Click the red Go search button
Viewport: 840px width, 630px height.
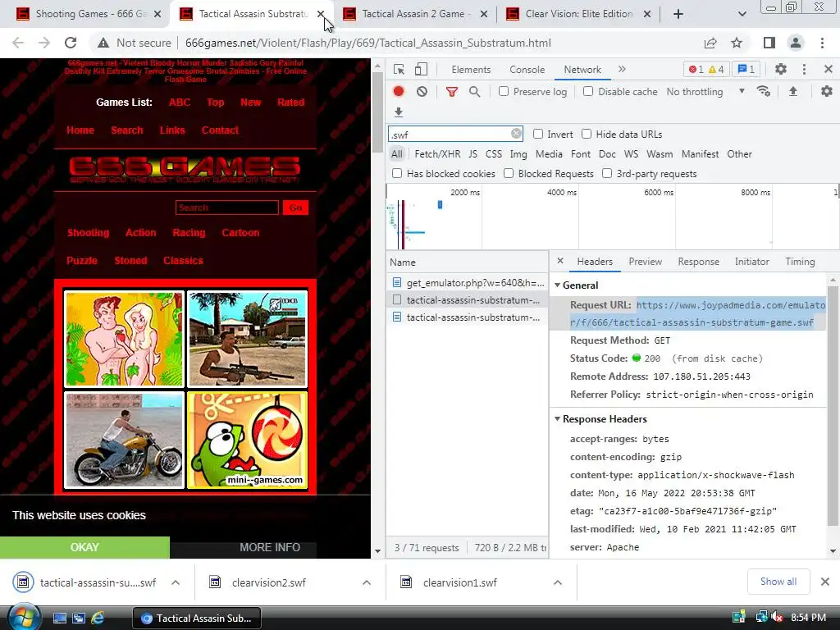(295, 208)
